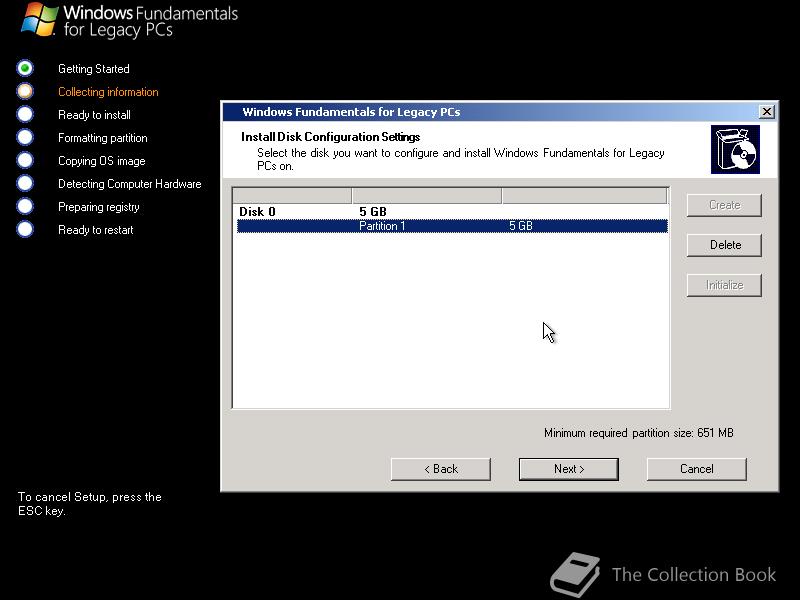Click the greyed-out Create button
This screenshot has width=800, height=600.
point(724,205)
